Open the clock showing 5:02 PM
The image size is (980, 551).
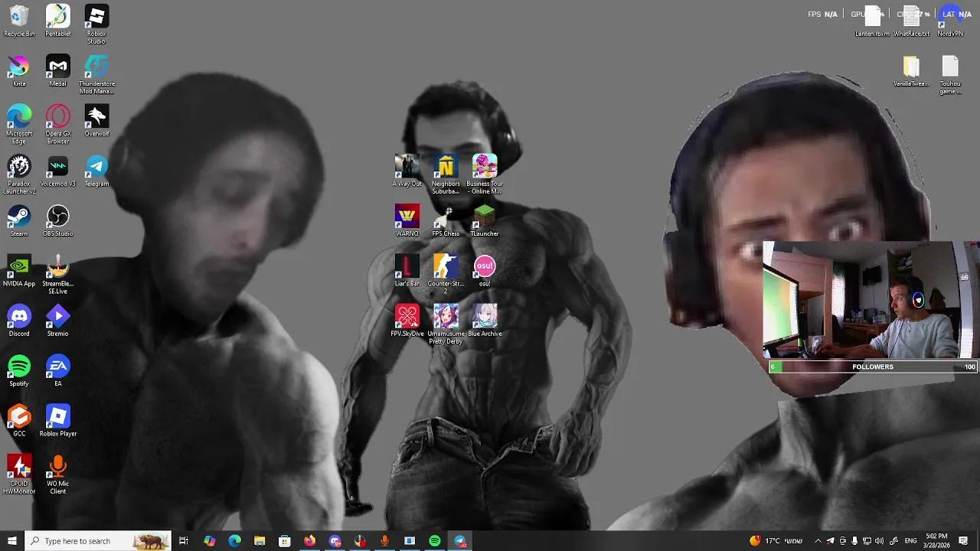[x=936, y=541]
